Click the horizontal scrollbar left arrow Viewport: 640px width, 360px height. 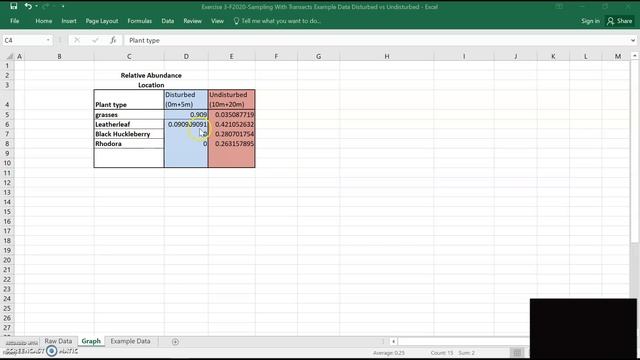[393, 341]
